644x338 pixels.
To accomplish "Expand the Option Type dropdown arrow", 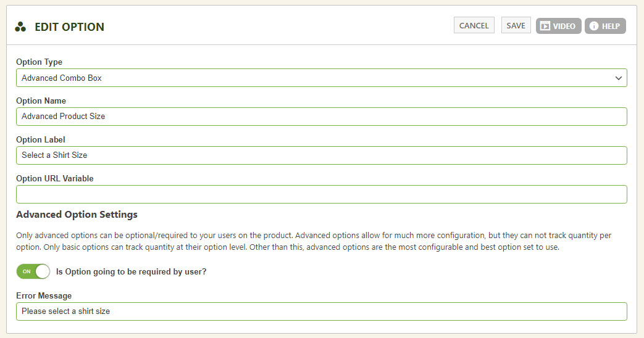I will tap(618, 78).
